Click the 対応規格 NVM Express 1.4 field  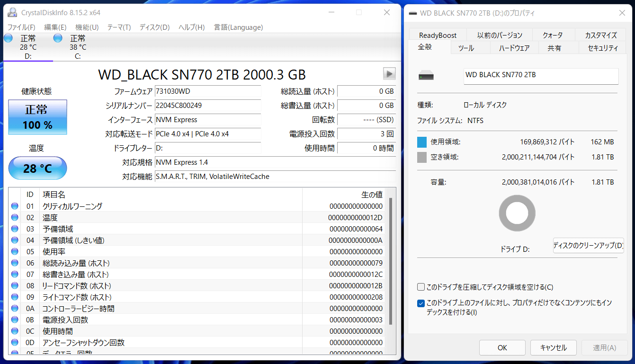click(x=275, y=162)
